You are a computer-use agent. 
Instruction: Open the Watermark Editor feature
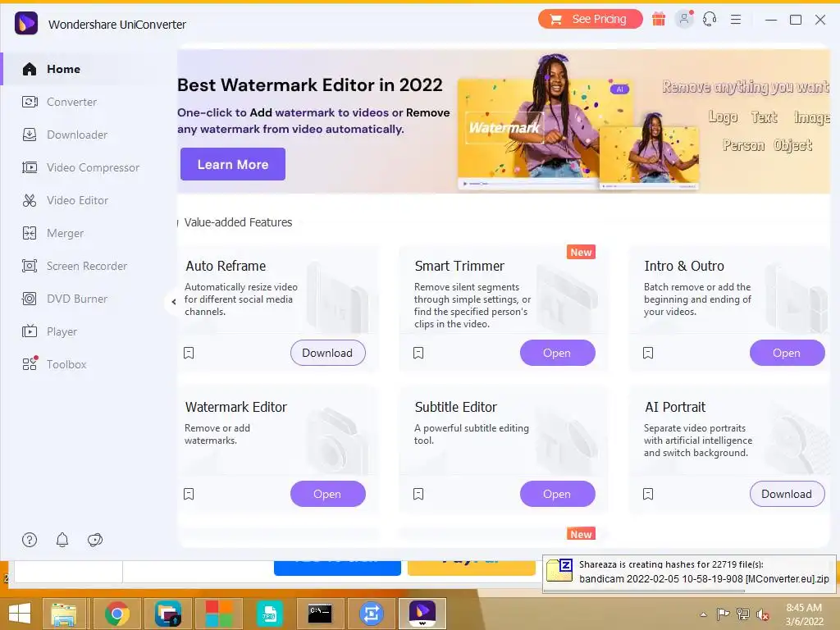(x=328, y=494)
